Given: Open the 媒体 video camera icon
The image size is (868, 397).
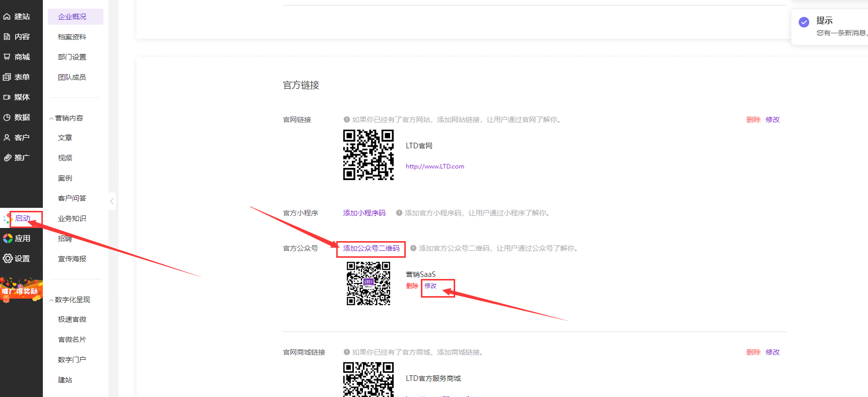Looking at the screenshot, I should (x=7, y=97).
